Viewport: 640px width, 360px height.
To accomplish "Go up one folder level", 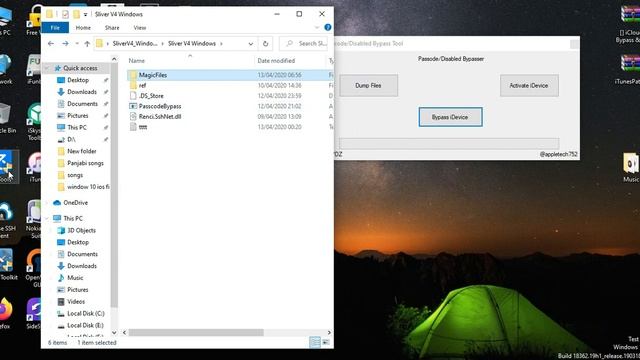I will (87, 43).
